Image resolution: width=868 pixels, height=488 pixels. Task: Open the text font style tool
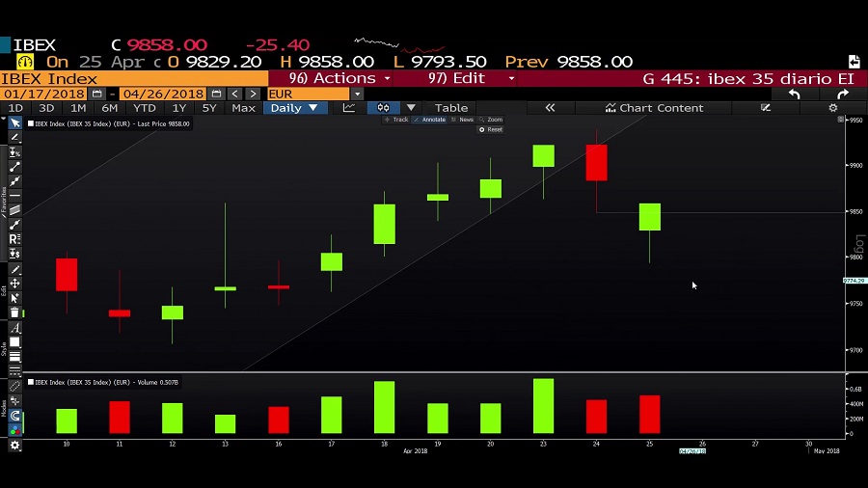tap(14, 328)
